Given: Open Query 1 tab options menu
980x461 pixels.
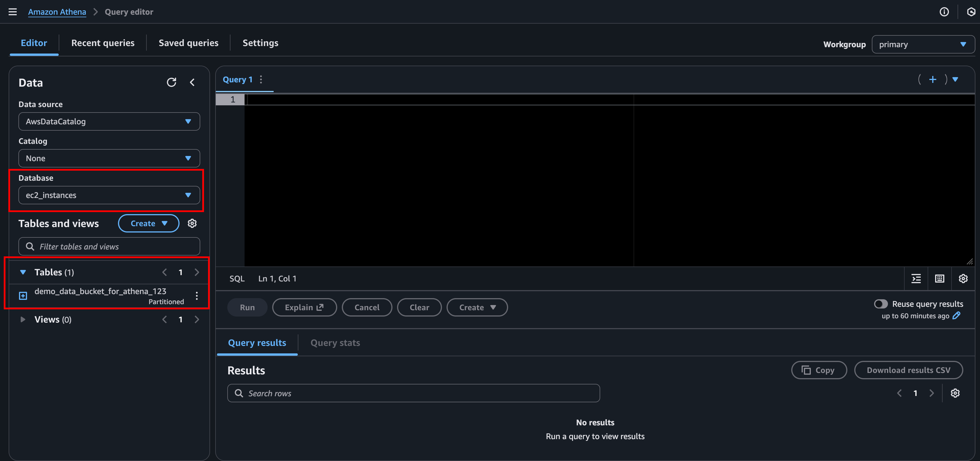Looking at the screenshot, I should [261, 79].
